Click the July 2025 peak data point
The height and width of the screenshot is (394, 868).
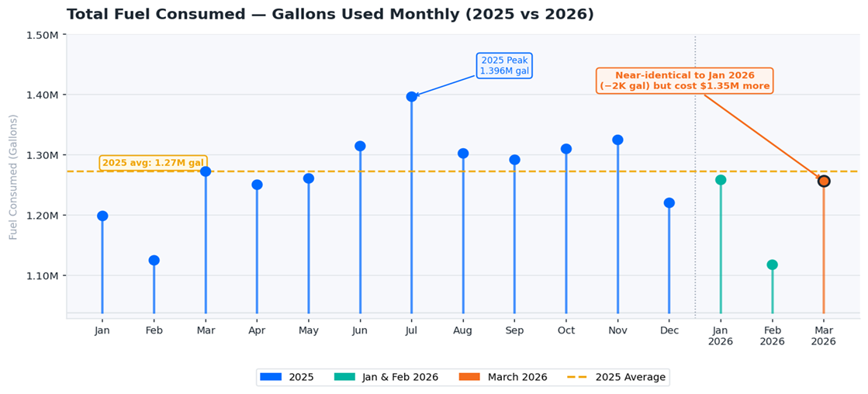tap(411, 97)
